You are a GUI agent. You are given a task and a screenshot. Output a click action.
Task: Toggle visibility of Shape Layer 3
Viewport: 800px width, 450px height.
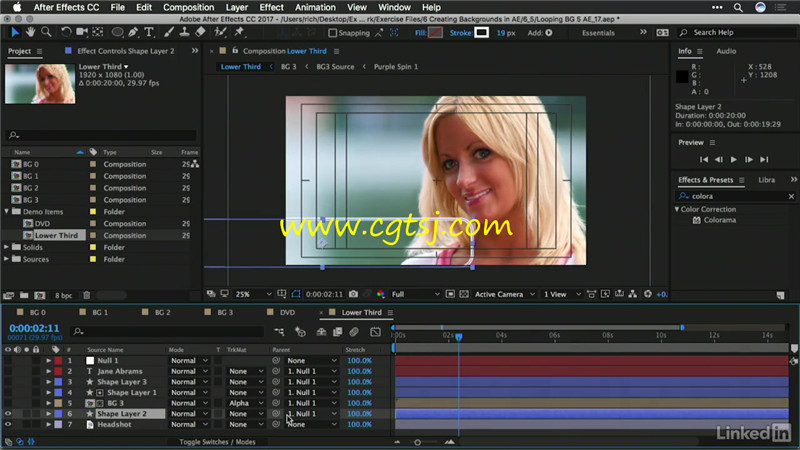(x=8, y=382)
